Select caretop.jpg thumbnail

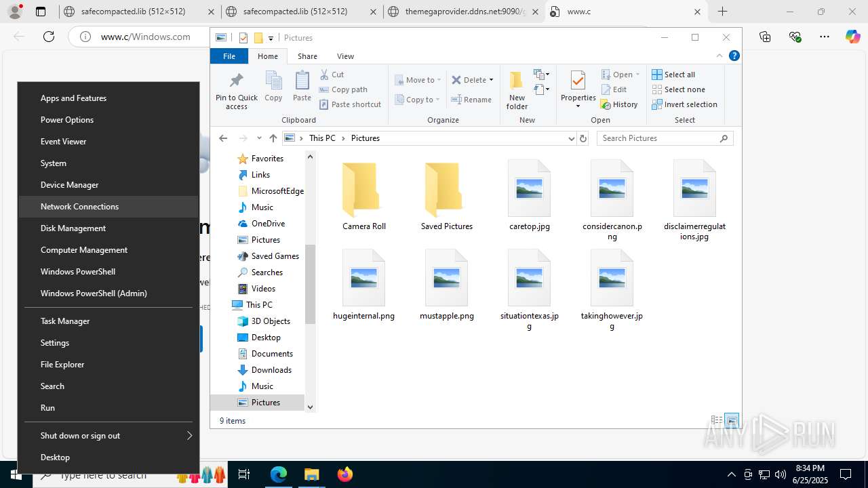point(530,188)
